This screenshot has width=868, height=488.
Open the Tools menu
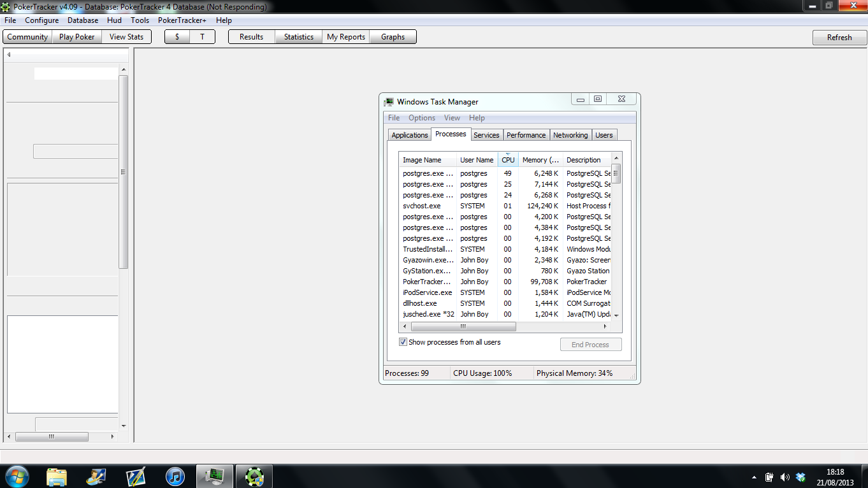(x=140, y=20)
